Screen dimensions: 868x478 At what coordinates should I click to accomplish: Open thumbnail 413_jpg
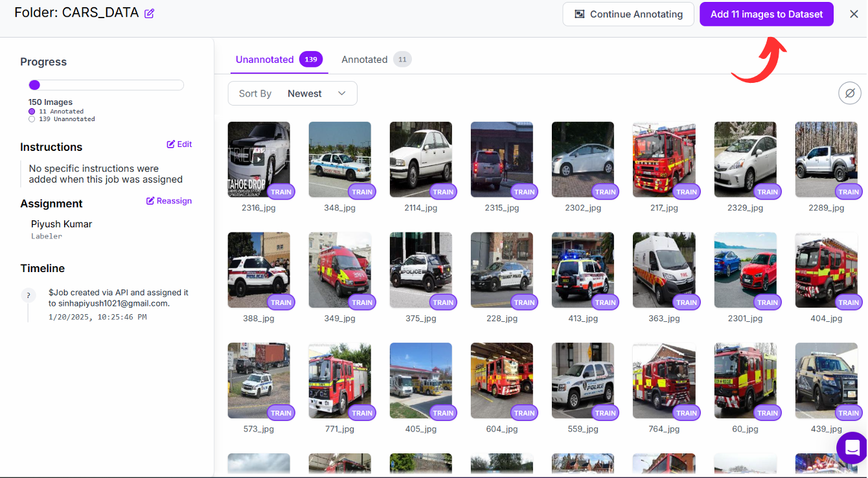tap(583, 270)
